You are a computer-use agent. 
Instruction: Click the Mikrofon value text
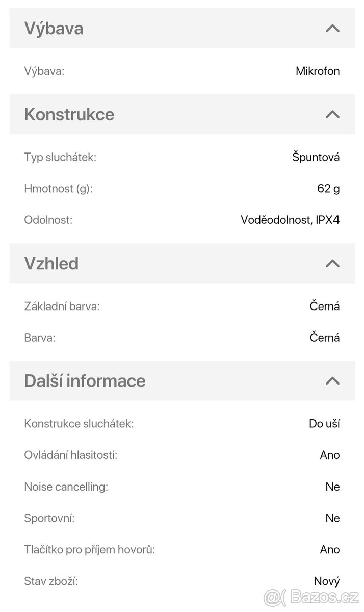[318, 71]
